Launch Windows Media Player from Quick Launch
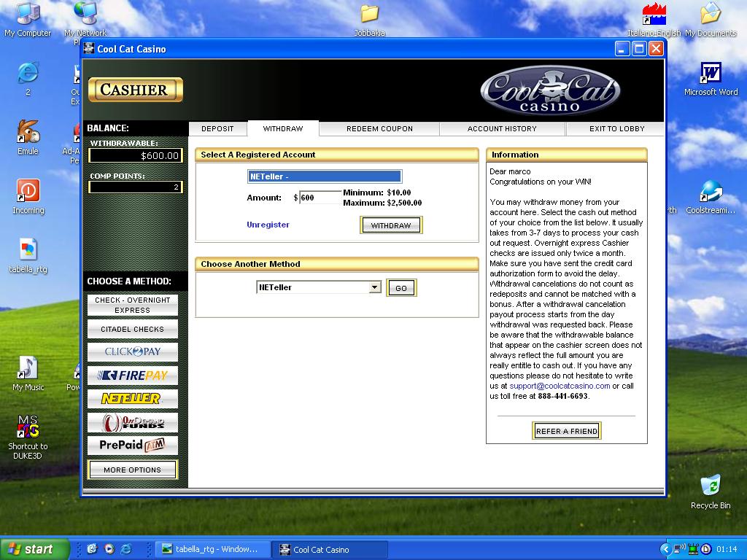 (109, 549)
